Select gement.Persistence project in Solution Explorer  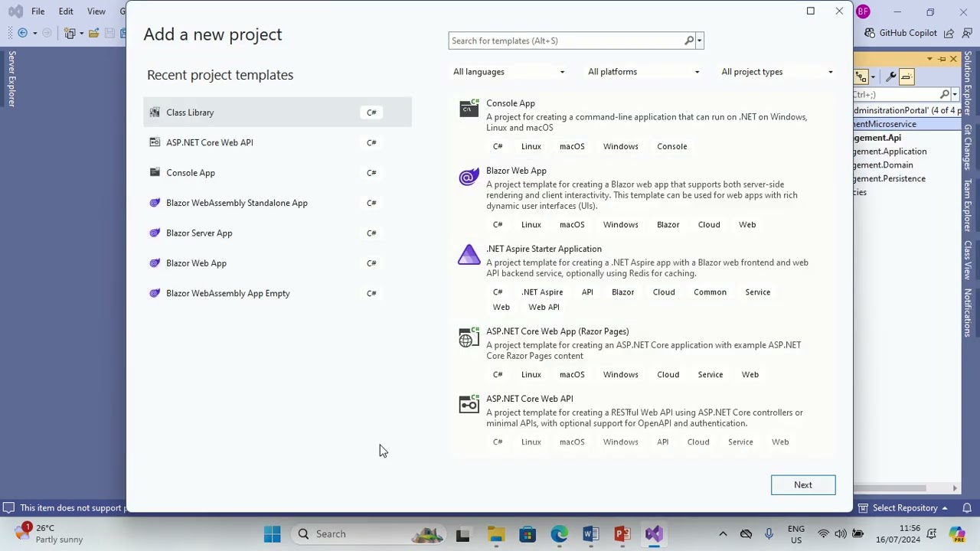pyautogui.click(x=890, y=179)
